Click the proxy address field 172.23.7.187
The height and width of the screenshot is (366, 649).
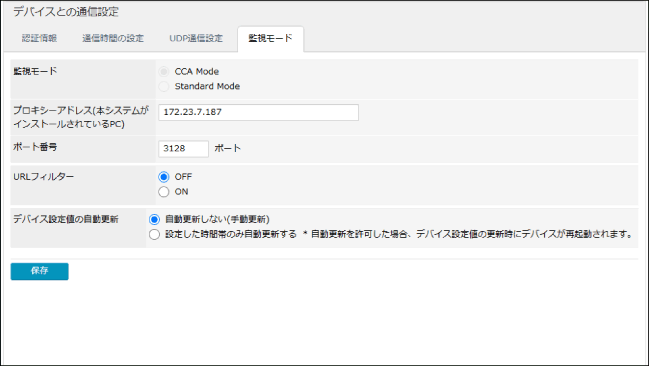[259, 112]
